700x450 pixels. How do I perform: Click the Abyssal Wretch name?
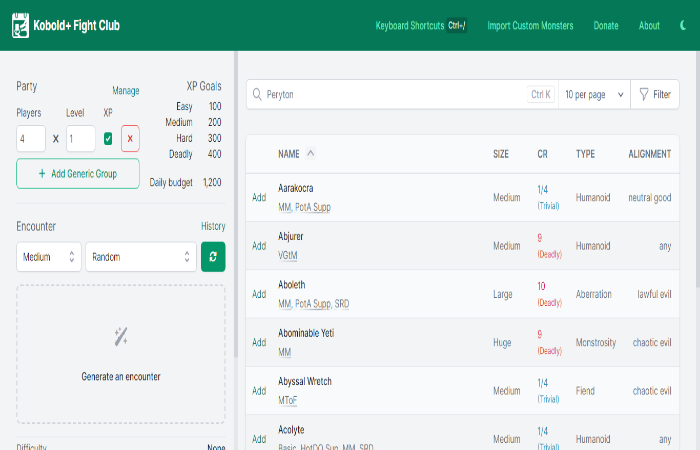coord(305,381)
